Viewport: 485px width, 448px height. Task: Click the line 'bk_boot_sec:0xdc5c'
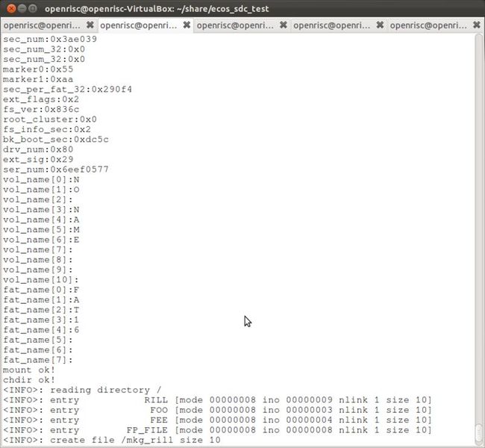pyautogui.click(x=56, y=140)
